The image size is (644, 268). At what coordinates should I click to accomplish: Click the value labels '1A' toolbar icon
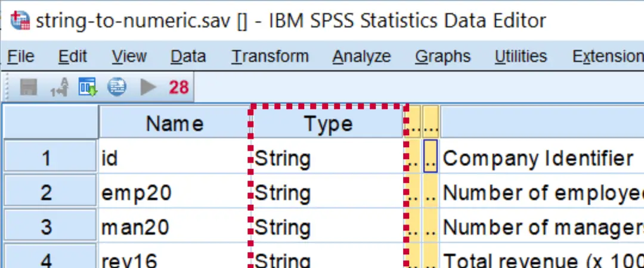coord(58,88)
